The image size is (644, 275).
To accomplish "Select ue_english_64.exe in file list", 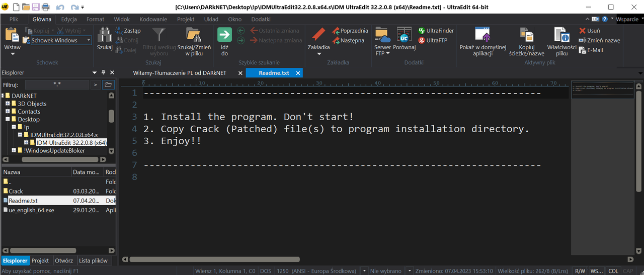I will pos(31,210).
